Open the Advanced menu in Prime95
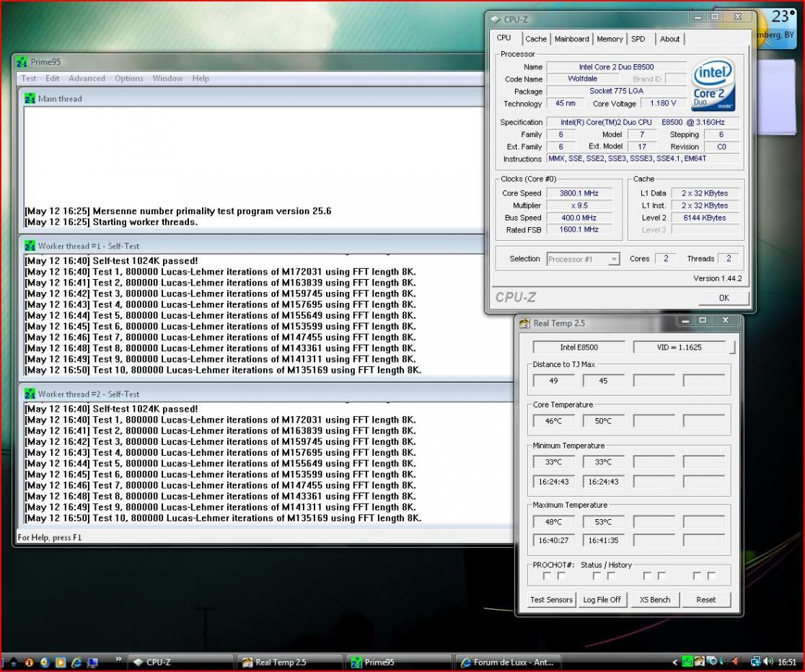The height and width of the screenshot is (672, 805). tap(87, 79)
